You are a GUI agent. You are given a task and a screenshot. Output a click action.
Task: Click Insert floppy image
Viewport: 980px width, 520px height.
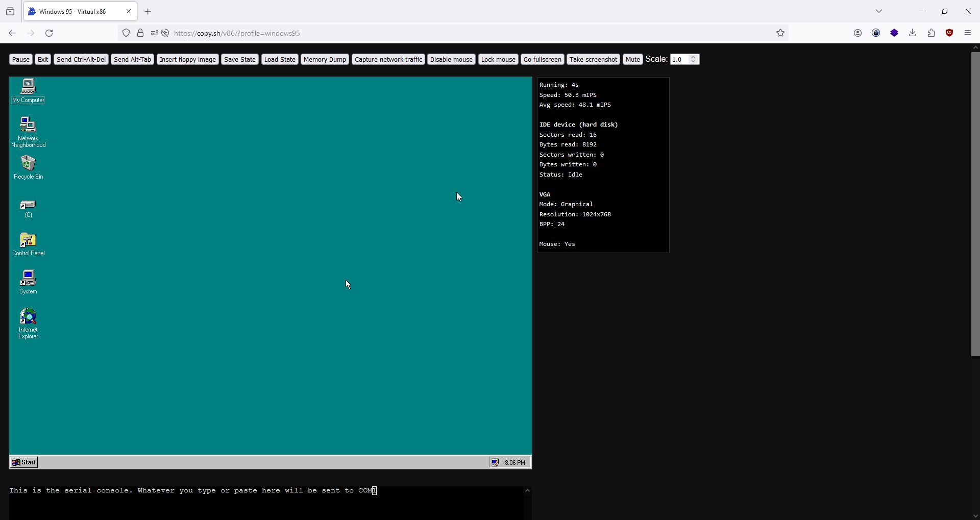click(188, 60)
